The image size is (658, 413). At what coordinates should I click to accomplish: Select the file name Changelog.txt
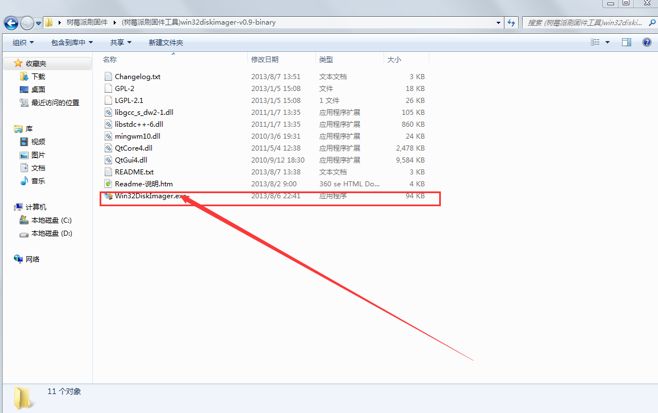click(138, 76)
